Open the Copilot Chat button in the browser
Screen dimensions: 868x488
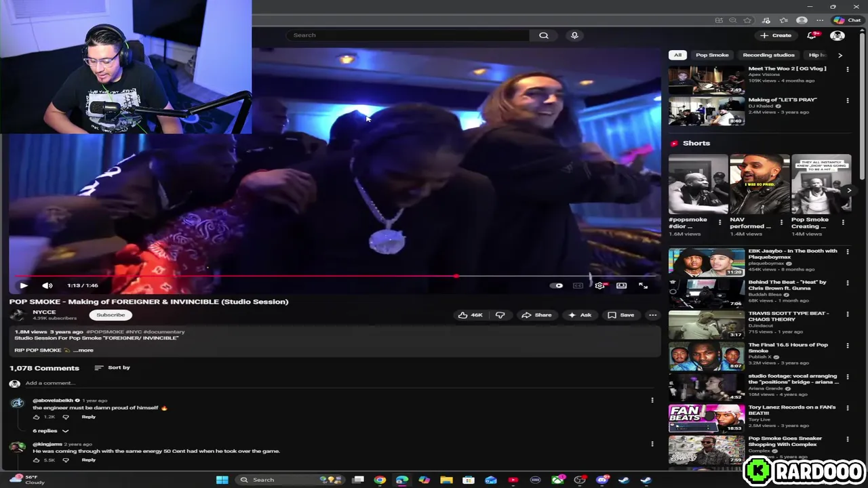click(x=847, y=20)
